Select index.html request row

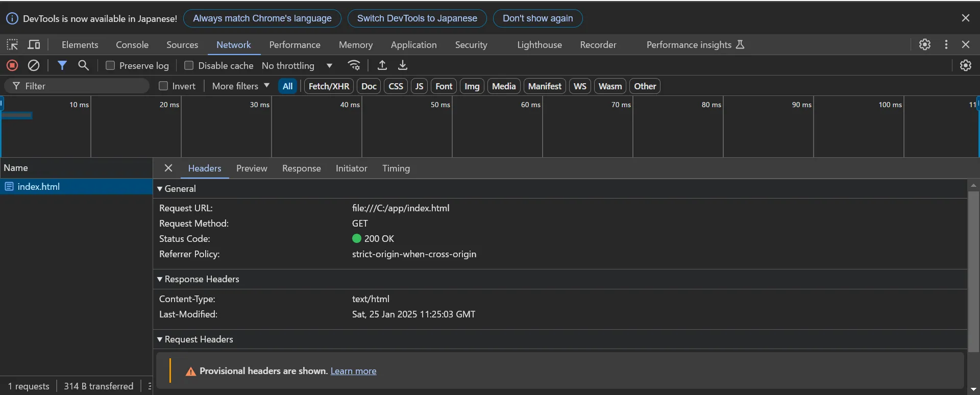pyautogui.click(x=76, y=186)
